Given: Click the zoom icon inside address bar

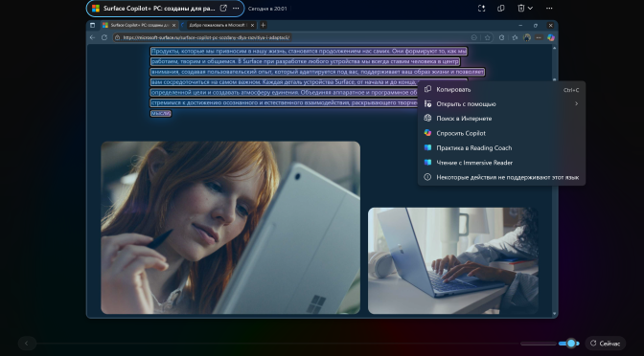Looking at the screenshot, I should click(474, 37).
